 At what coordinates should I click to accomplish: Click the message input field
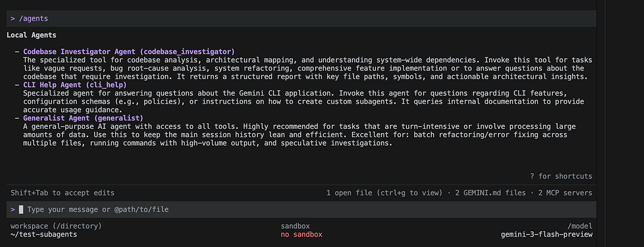click(x=301, y=210)
